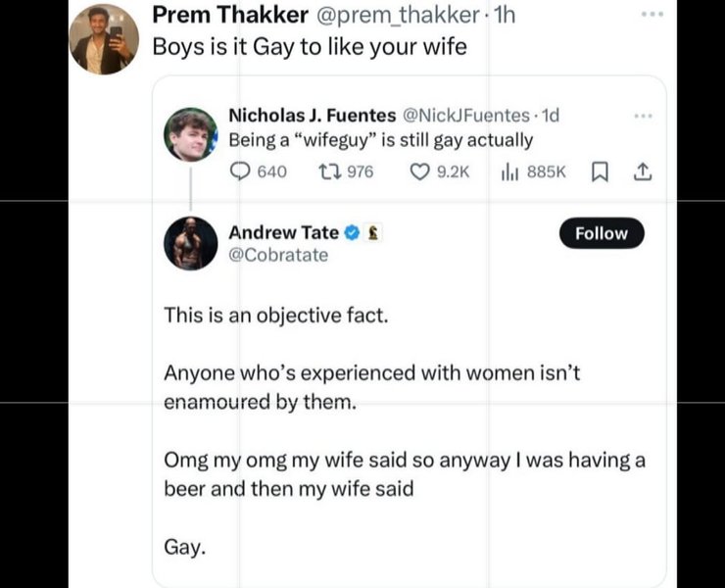This screenshot has width=725, height=588.
Task: Open Nicholas J. Fuentes's avatar
Action: point(190,134)
